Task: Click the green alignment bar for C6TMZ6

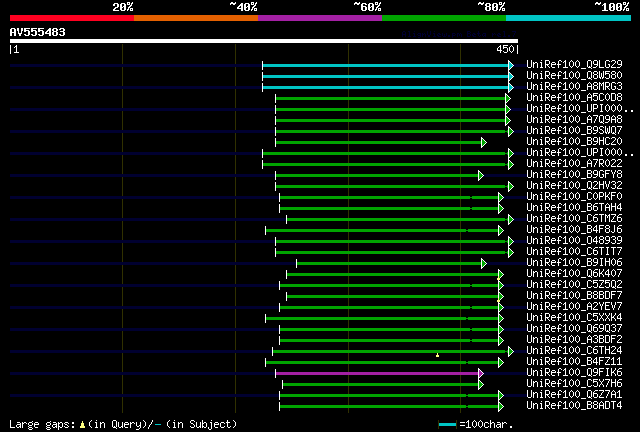Action: (398, 220)
